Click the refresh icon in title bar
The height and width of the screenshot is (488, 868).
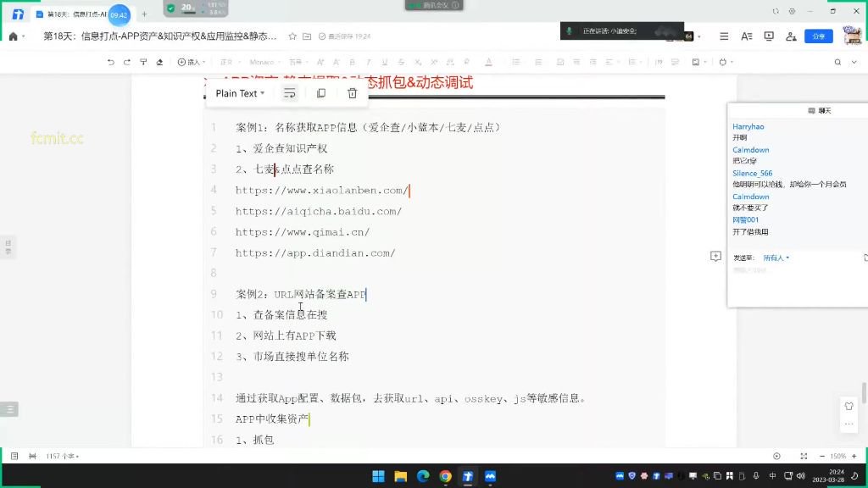tap(776, 11)
